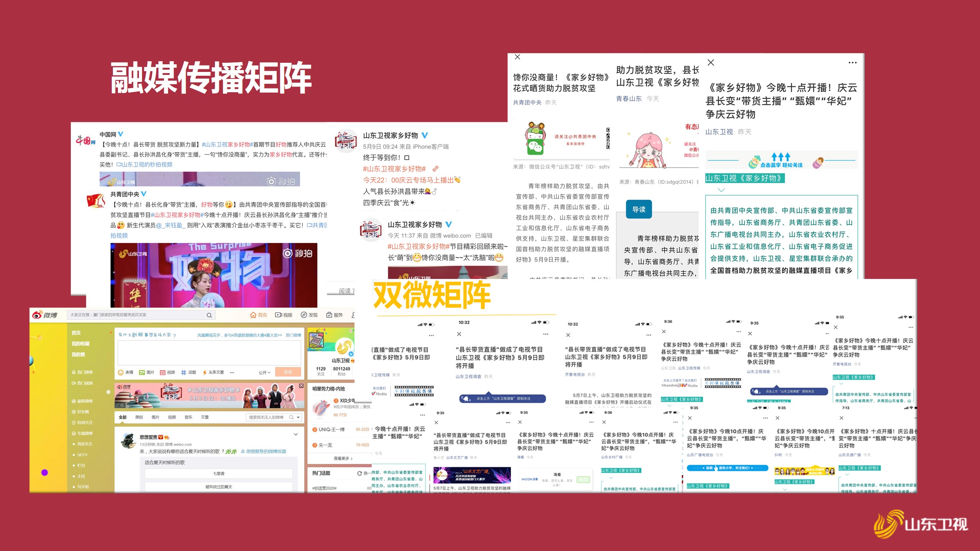
Task: Click teal chevron under 山东卫视《家乡好物》 heading
Action: (x=721, y=190)
